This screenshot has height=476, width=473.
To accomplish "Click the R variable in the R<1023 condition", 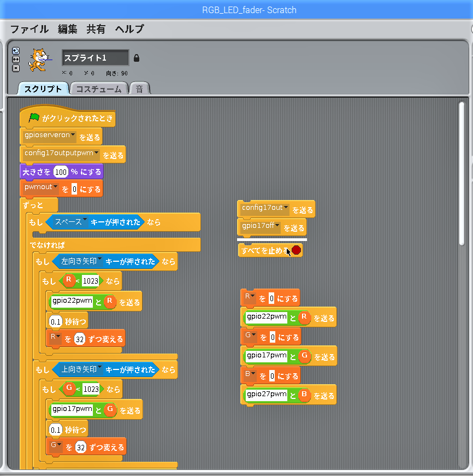I will (x=69, y=280).
